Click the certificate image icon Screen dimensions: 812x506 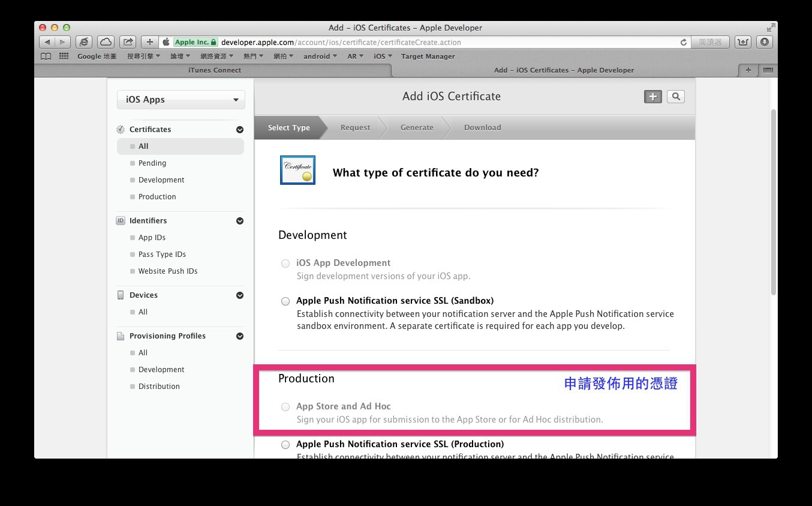[x=297, y=170]
